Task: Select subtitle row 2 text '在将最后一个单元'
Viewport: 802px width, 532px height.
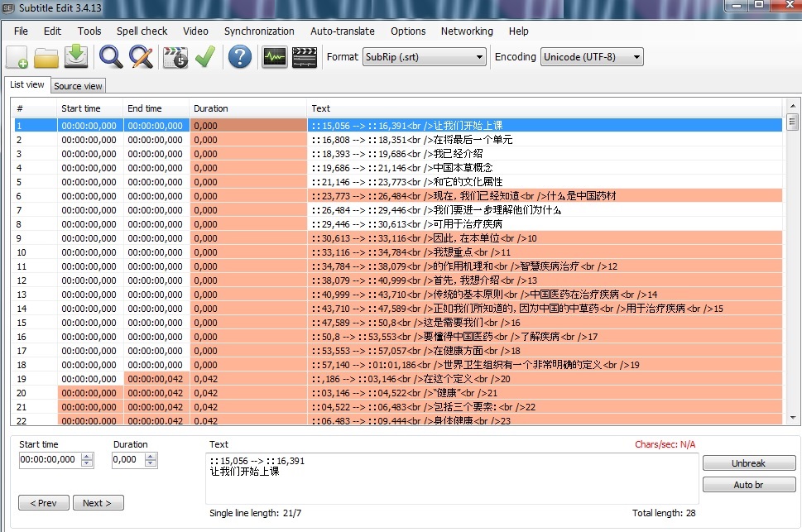Action: tap(473, 140)
